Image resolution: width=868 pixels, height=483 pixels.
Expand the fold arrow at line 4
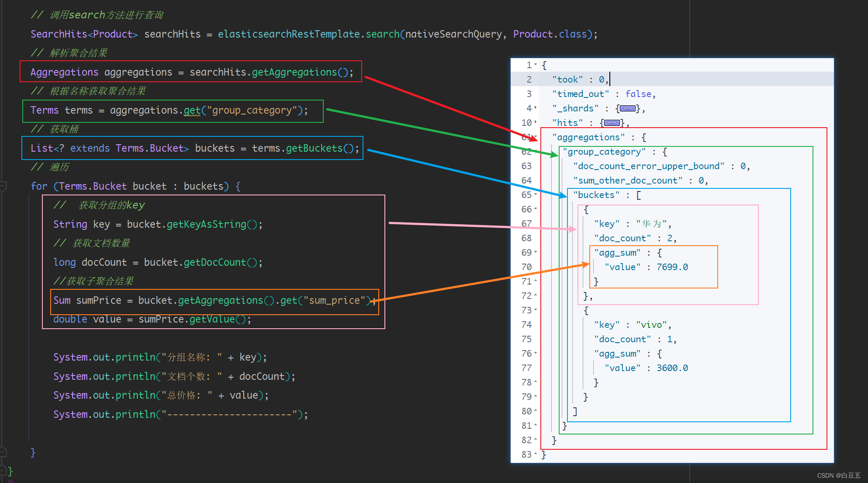(x=536, y=108)
